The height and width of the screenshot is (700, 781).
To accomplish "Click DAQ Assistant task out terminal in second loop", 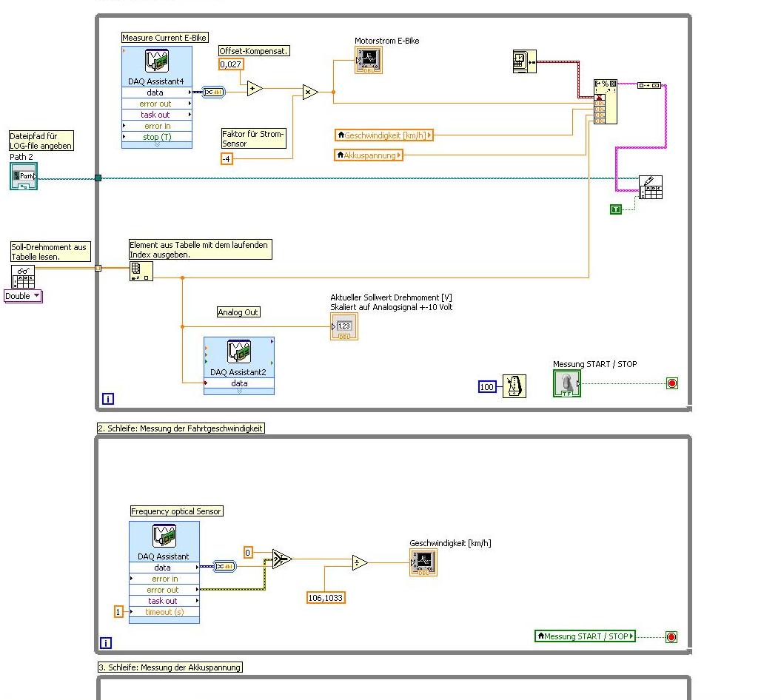I will (x=164, y=601).
